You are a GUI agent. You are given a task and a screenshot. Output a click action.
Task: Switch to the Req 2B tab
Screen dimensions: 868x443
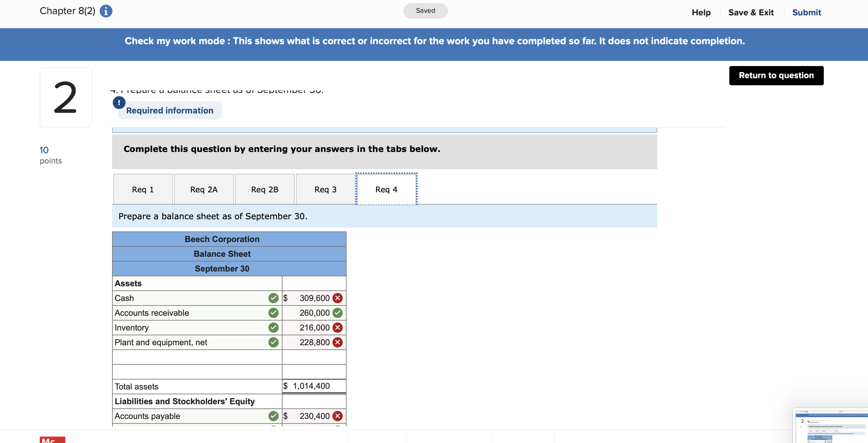point(265,189)
